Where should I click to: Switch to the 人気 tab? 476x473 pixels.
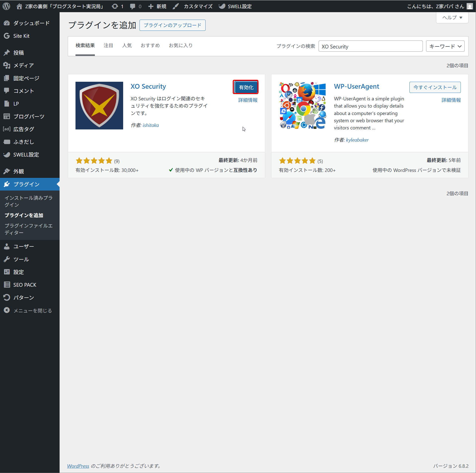pyautogui.click(x=127, y=45)
